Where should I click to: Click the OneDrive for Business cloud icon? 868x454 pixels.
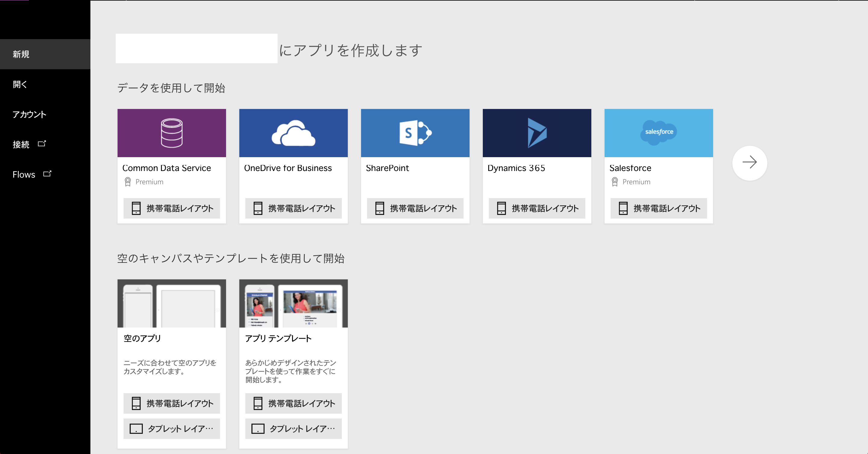[x=294, y=133]
